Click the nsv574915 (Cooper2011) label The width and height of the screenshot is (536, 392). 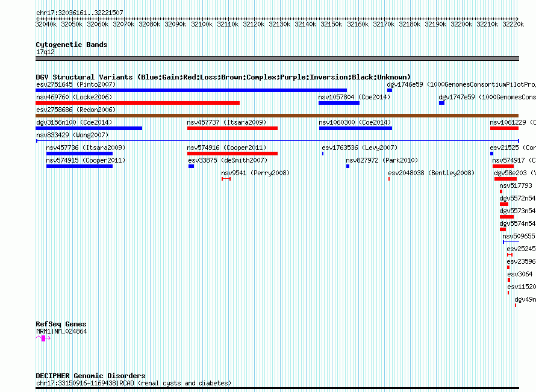(x=86, y=160)
